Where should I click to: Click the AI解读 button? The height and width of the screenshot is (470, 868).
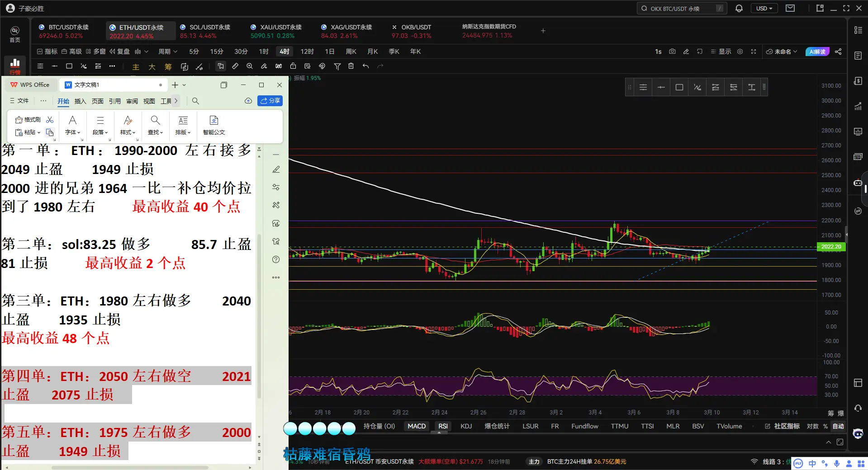(817, 52)
